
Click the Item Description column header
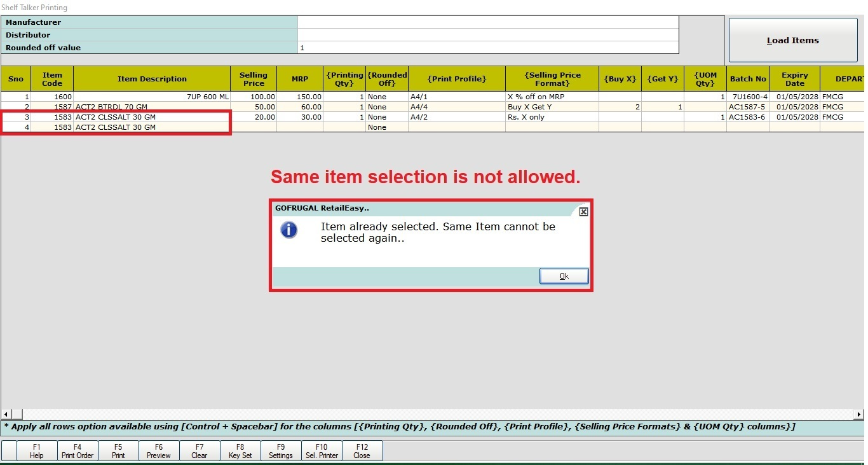point(152,79)
